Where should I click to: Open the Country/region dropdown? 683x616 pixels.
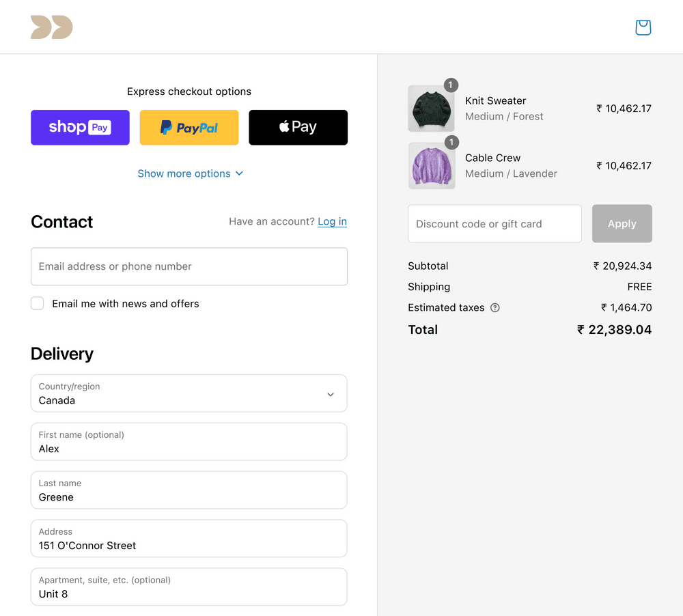pos(189,393)
